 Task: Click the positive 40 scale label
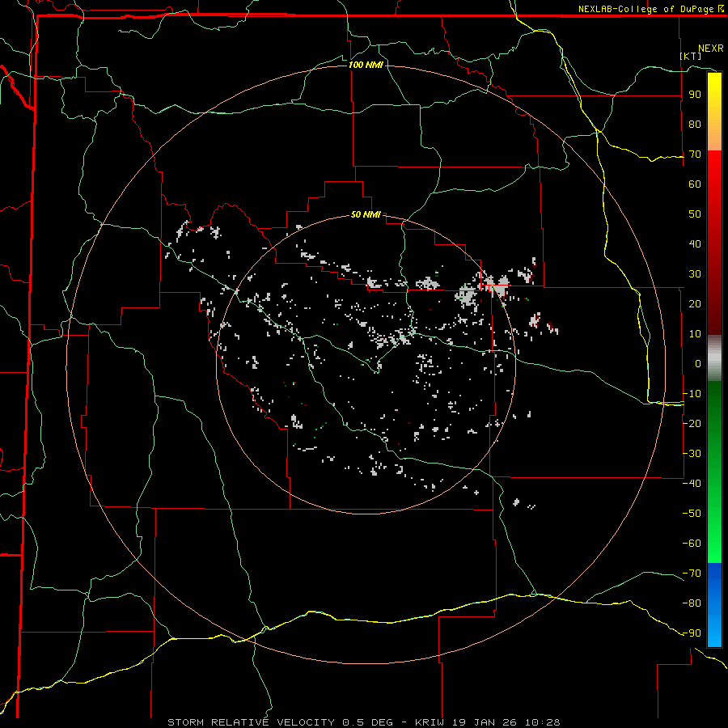(695, 244)
